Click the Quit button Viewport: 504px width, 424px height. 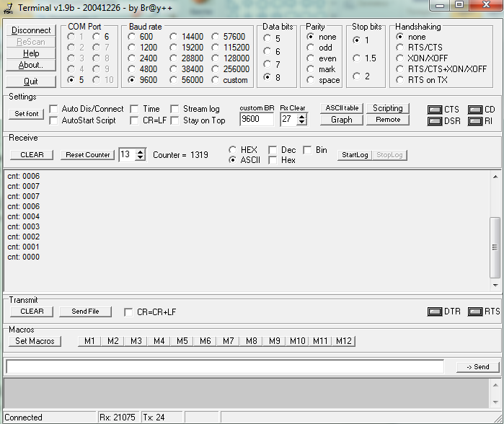pos(31,81)
